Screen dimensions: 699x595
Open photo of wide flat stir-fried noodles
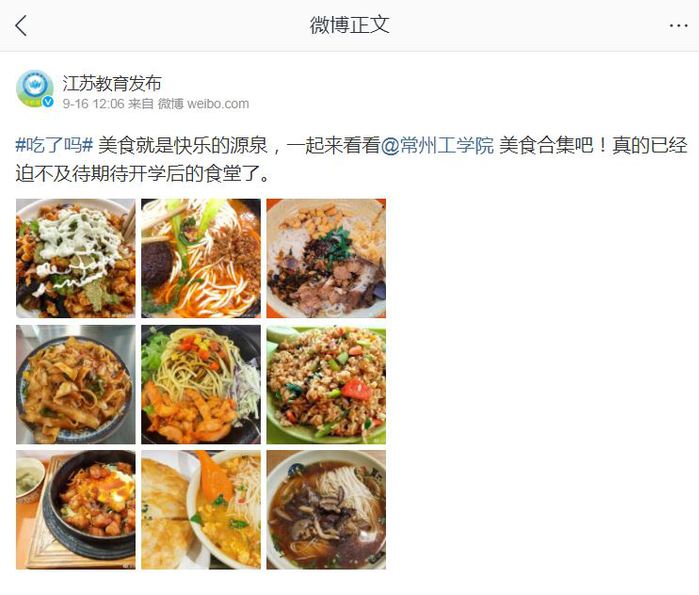(x=76, y=384)
